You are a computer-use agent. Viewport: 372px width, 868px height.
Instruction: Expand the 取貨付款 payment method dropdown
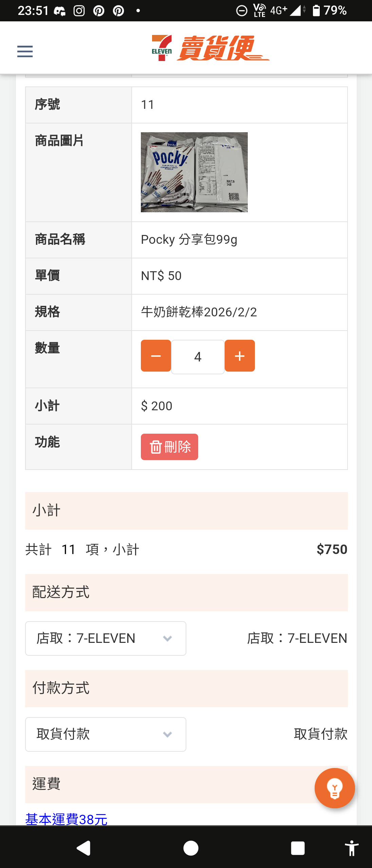pyautogui.click(x=106, y=734)
